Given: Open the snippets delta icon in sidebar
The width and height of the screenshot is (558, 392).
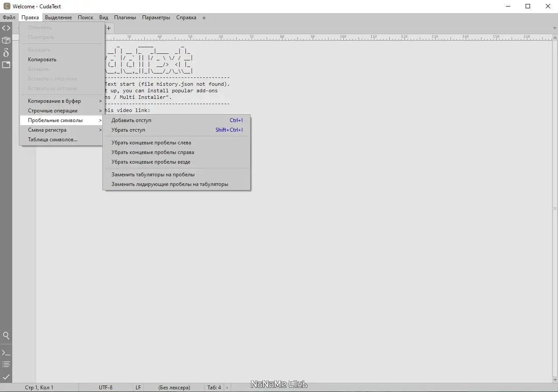Looking at the screenshot, I should (6, 52).
